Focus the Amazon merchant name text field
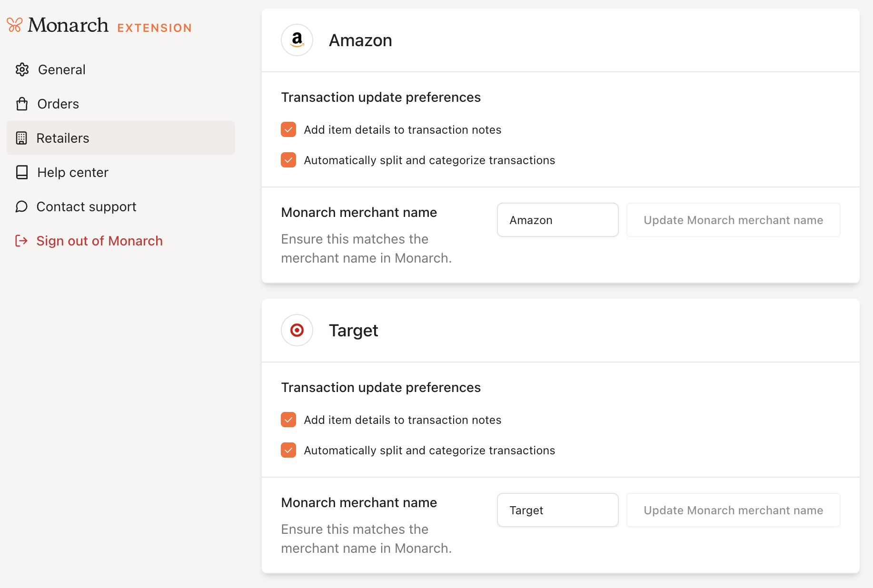The image size is (873, 588). click(557, 220)
